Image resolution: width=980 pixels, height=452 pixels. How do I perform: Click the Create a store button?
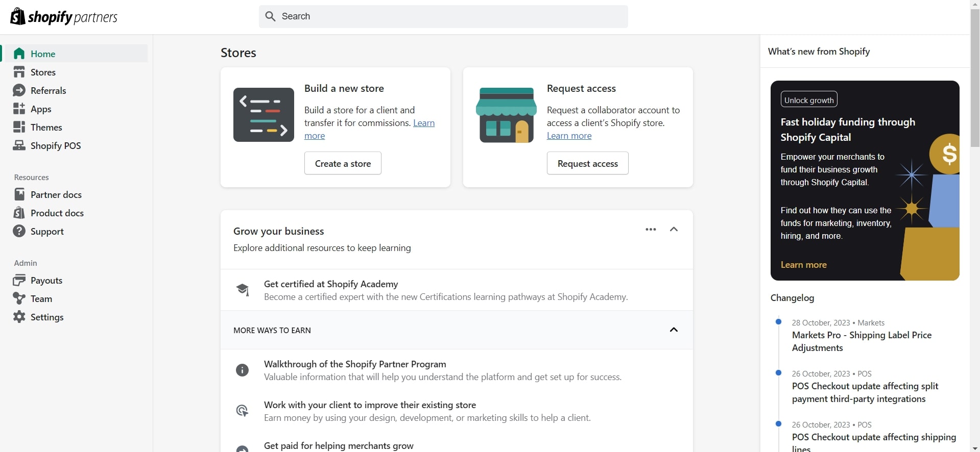343,163
